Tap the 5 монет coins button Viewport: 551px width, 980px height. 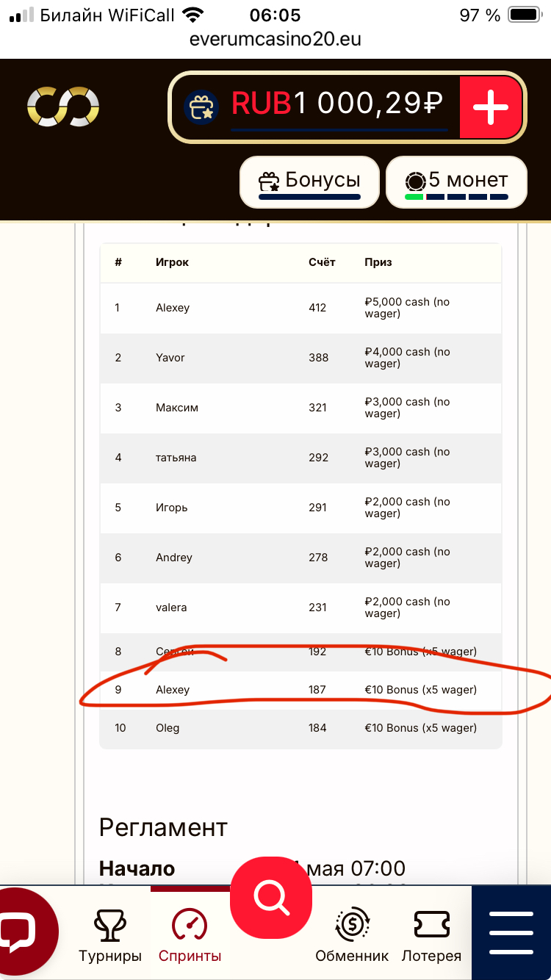click(x=456, y=181)
